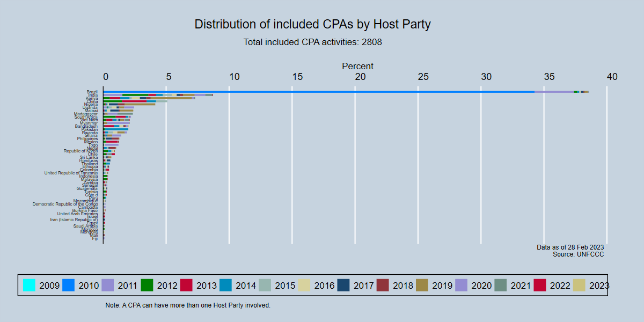
Task: Click the purple segment of Brazil's bar
Action: [x=554, y=92]
